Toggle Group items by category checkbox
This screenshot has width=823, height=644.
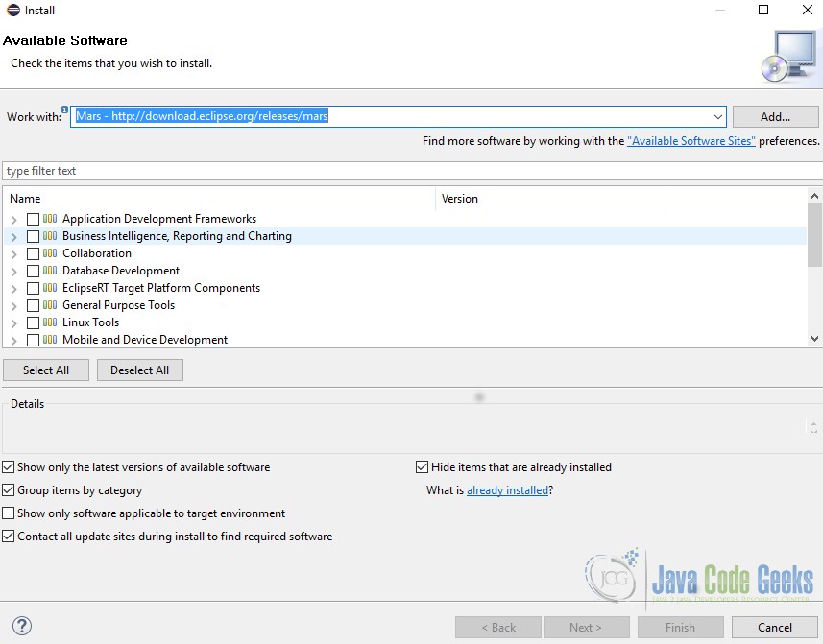click(9, 489)
